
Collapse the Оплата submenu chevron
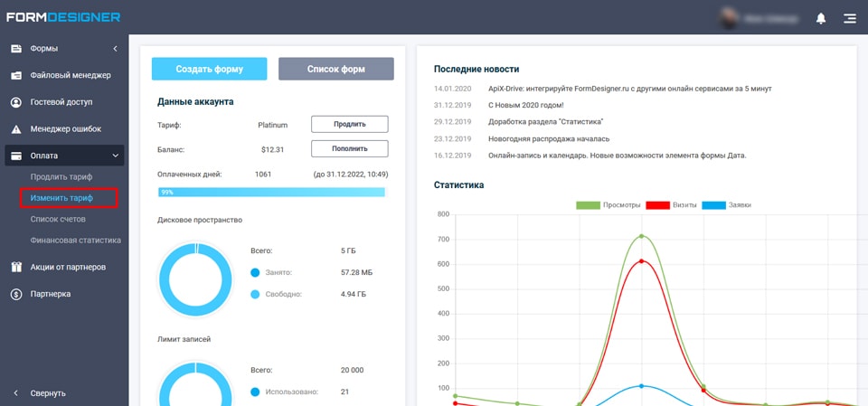[x=115, y=156]
